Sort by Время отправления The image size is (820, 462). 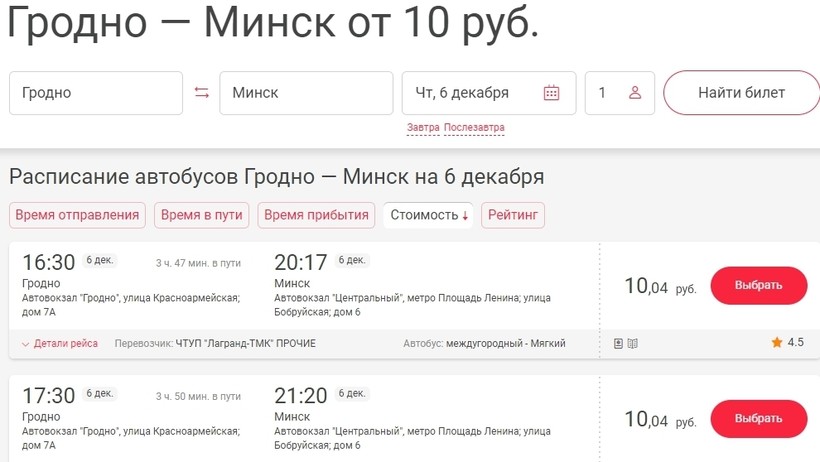click(77, 215)
